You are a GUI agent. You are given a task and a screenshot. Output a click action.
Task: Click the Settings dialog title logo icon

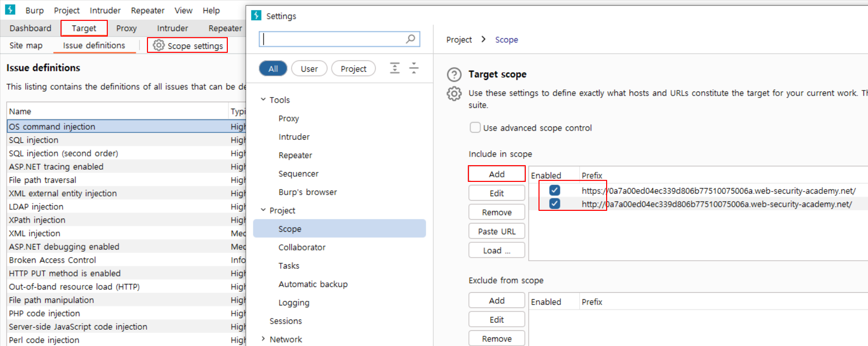point(256,15)
